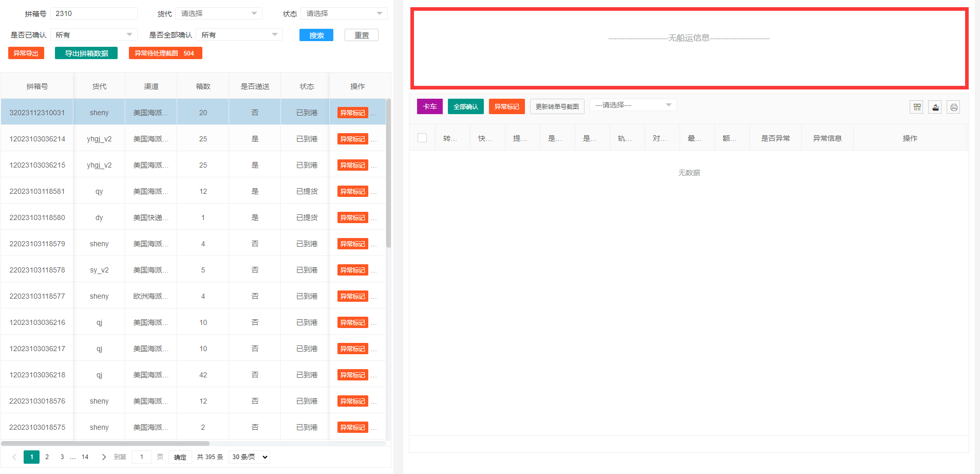Click the 异常信息 column header
The height and width of the screenshot is (474, 980).
[827, 138]
